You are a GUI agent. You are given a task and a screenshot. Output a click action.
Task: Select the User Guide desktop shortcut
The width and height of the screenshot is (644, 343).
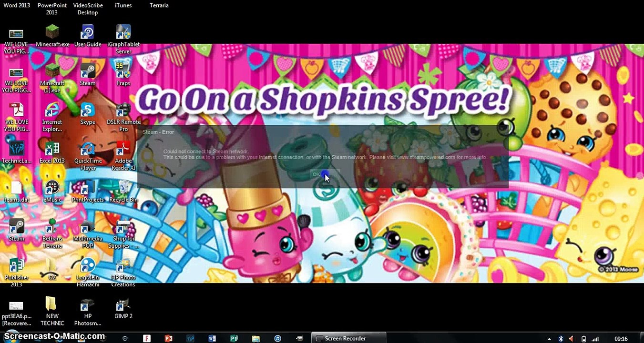[x=88, y=36]
